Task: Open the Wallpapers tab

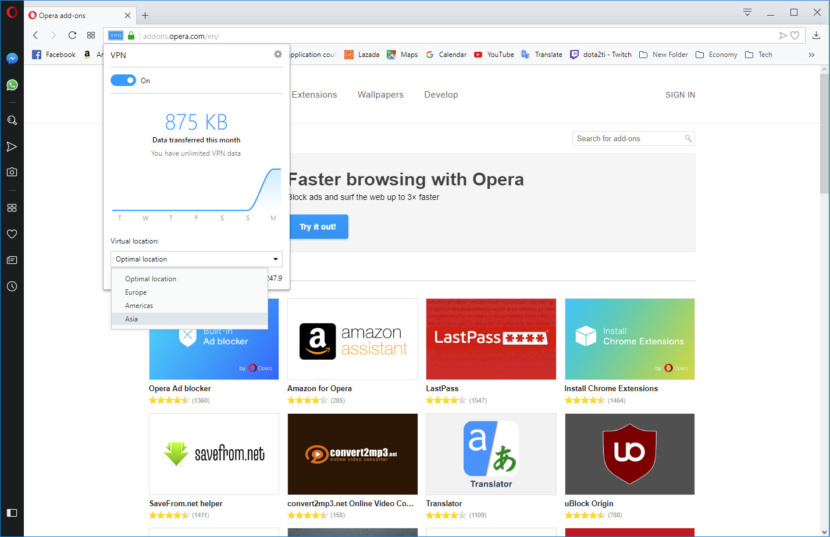Action: click(x=380, y=95)
